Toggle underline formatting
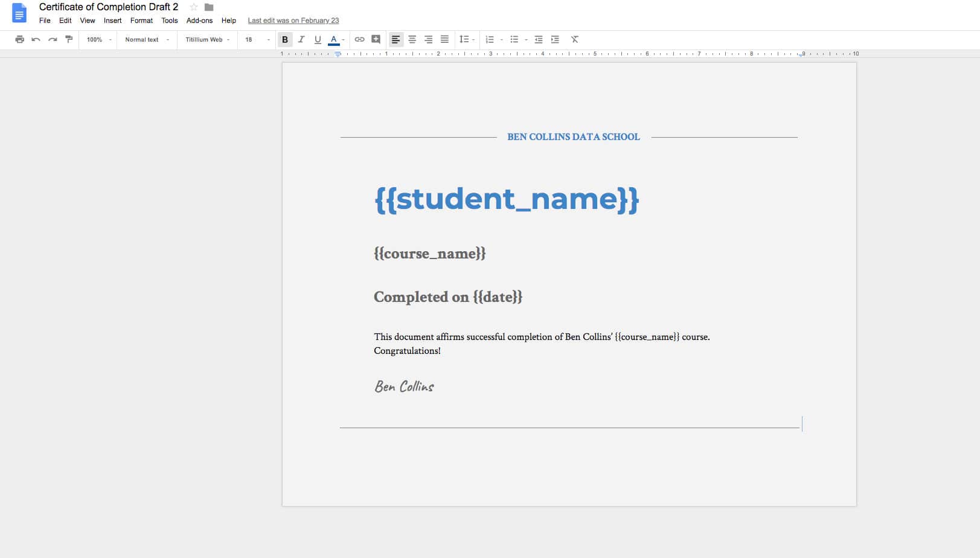This screenshot has width=980, height=558. pyautogui.click(x=318, y=39)
